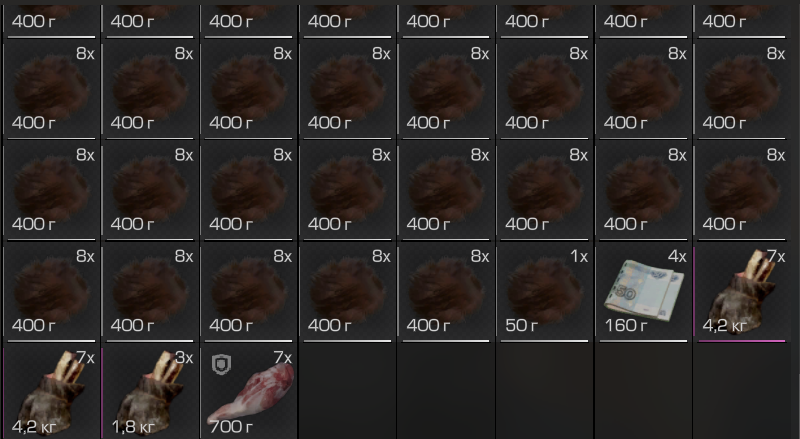Select the empty slot below the hoof beside the banknotes
The image size is (800, 439).
point(742,392)
